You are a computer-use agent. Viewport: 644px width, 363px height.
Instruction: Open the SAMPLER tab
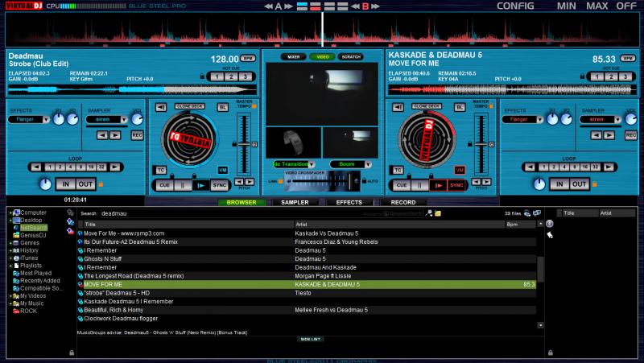pos(295,203)
